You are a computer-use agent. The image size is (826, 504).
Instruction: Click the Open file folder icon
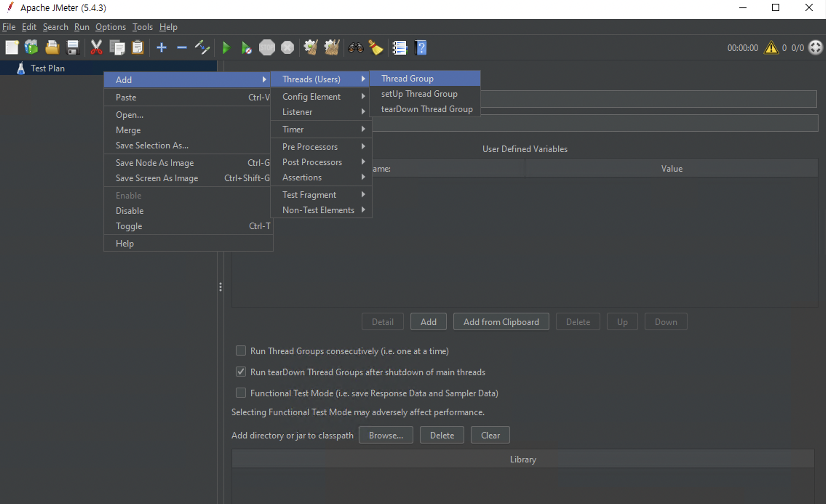coord(52,48)
